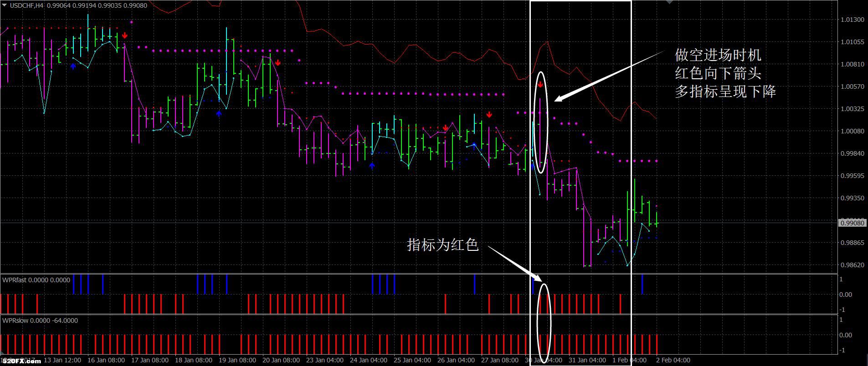Viewport: 868px width, 366px height.
Task: Click the 17 Jan 08:00 time label
Action: (150, 360)
